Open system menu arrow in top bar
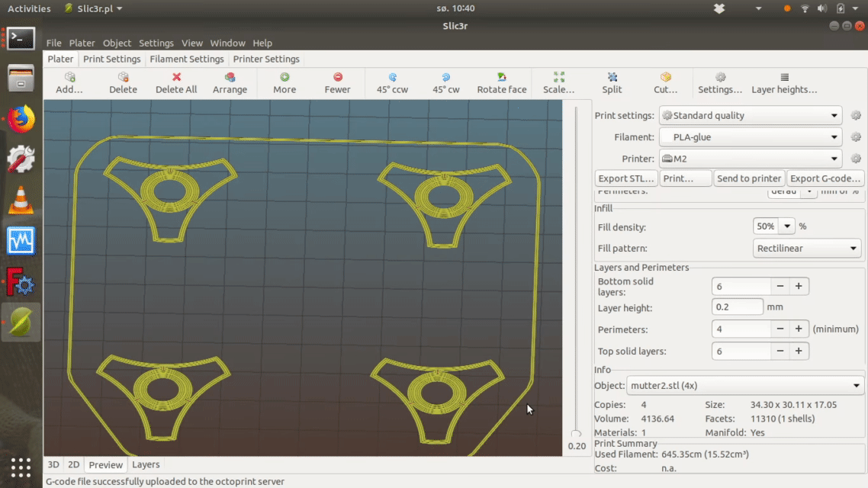 coord(855,8)
